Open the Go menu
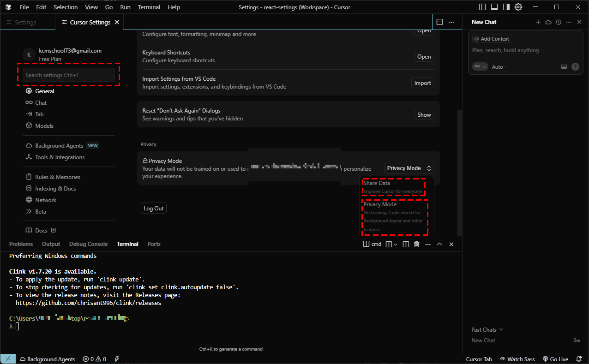The image size is (589, 364). 109,7
